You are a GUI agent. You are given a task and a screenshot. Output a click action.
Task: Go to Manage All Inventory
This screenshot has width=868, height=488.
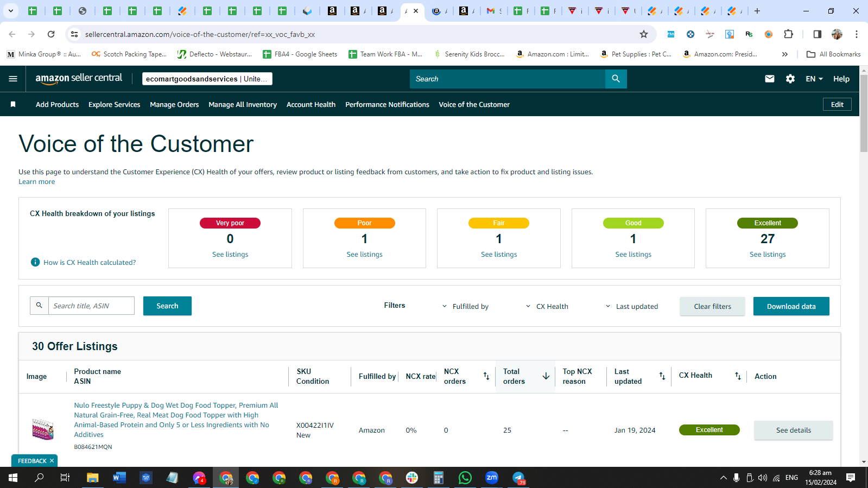pyautogui.click(x=243, y=104)
